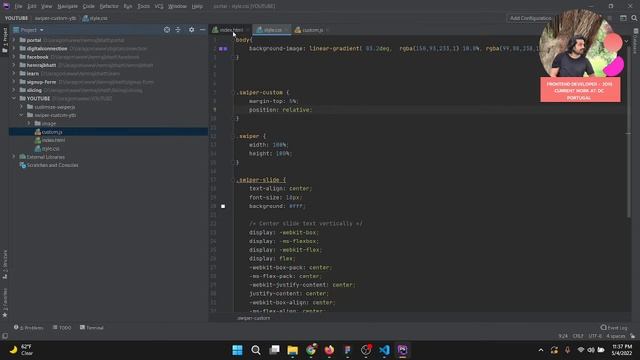Click the white color swatch in gutter
The height and width of the screenshot is (360, 640).
pyautogui.click(x=223, y=206)
